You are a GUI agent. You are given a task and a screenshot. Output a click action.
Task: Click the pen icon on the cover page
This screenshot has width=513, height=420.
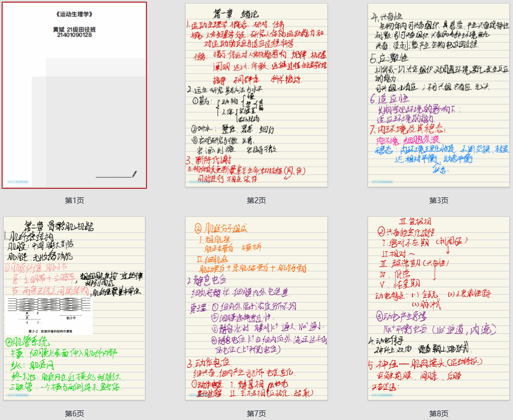click(x=134, y=174)
